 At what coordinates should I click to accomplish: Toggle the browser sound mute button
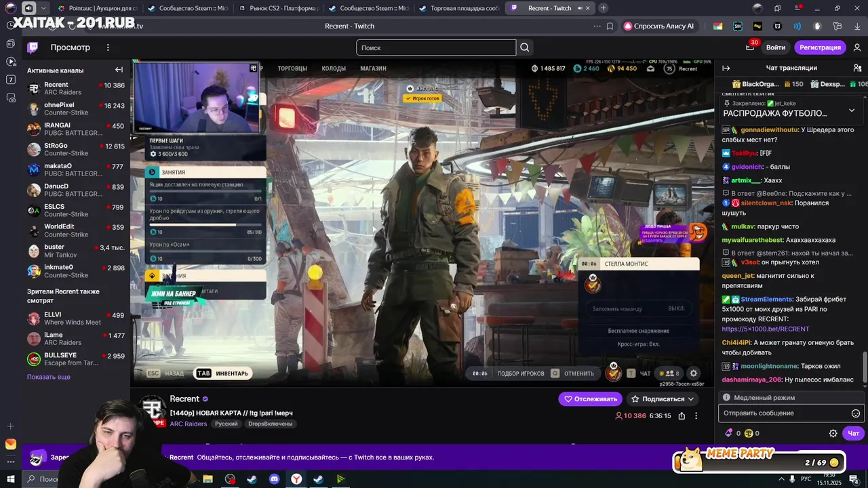[28, 8]
